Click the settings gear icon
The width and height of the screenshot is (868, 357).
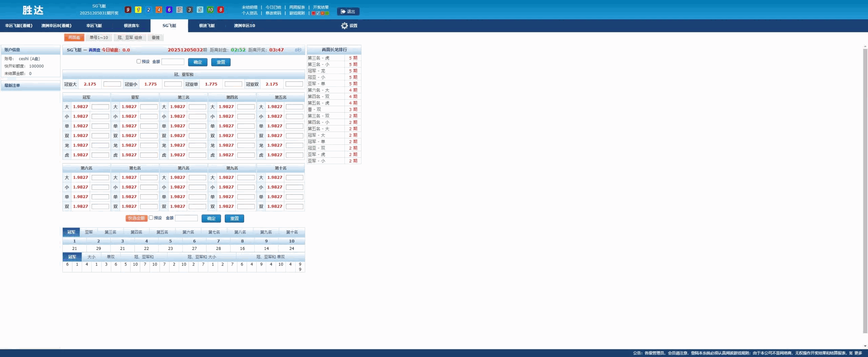[344, 26]
